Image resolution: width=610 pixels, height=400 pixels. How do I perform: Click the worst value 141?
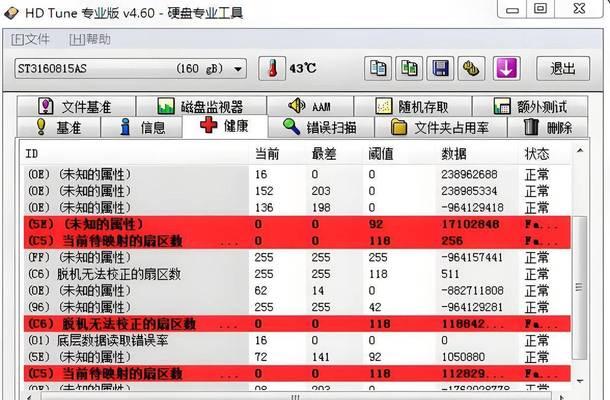tap(321, 357)
